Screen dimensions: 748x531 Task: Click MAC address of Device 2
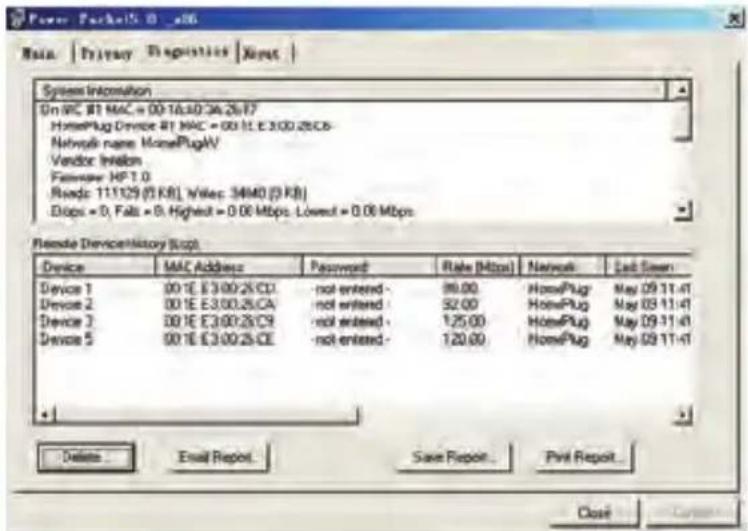219,304
